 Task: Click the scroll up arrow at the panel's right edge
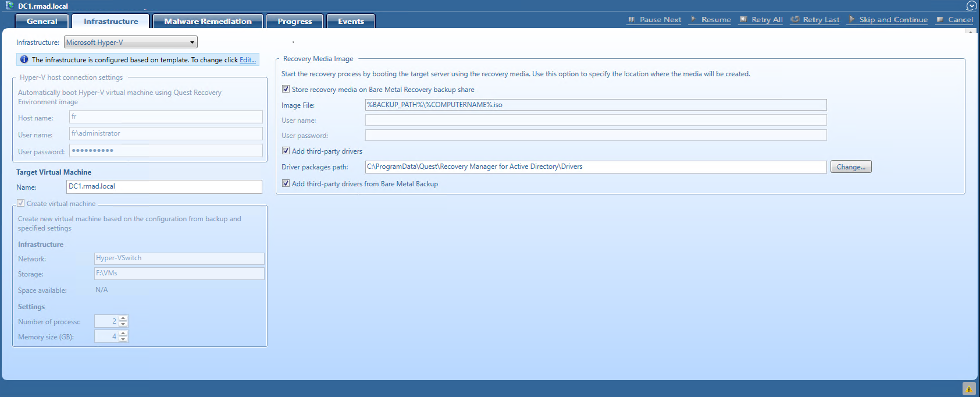pos(970,31)
